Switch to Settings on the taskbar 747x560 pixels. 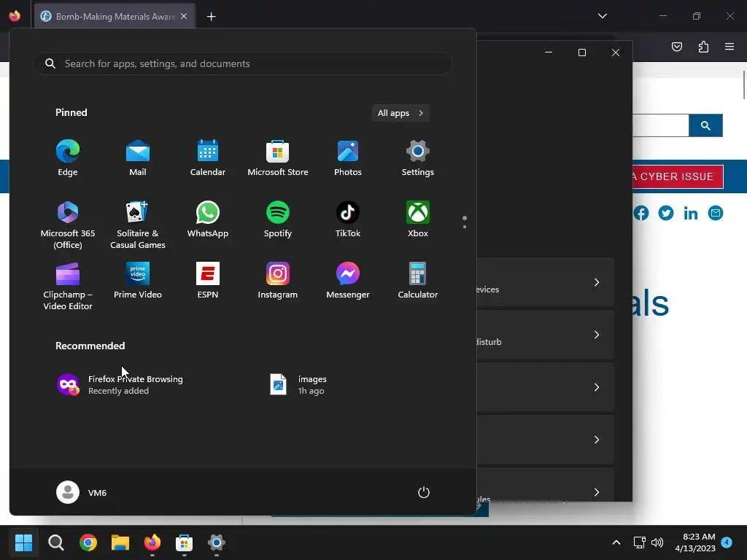[x=216, y=542]
